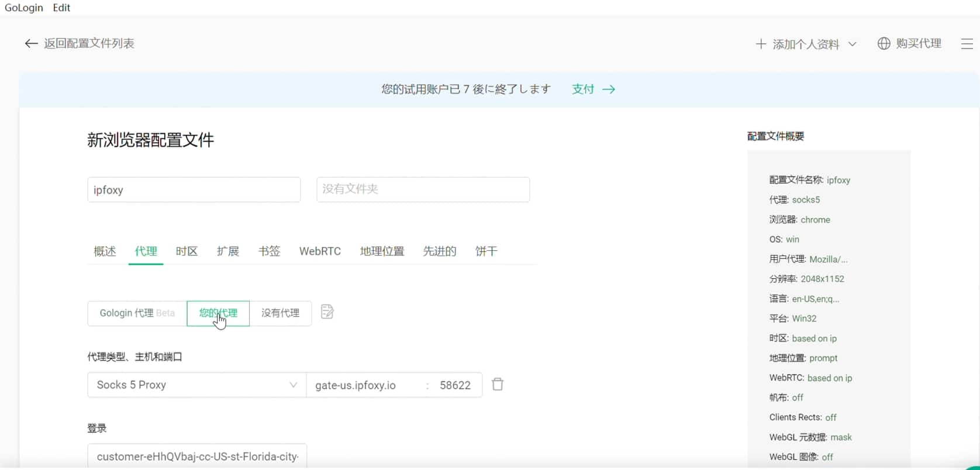Switch to the 概述 tab
980x470 pixels.
point(105,251)
